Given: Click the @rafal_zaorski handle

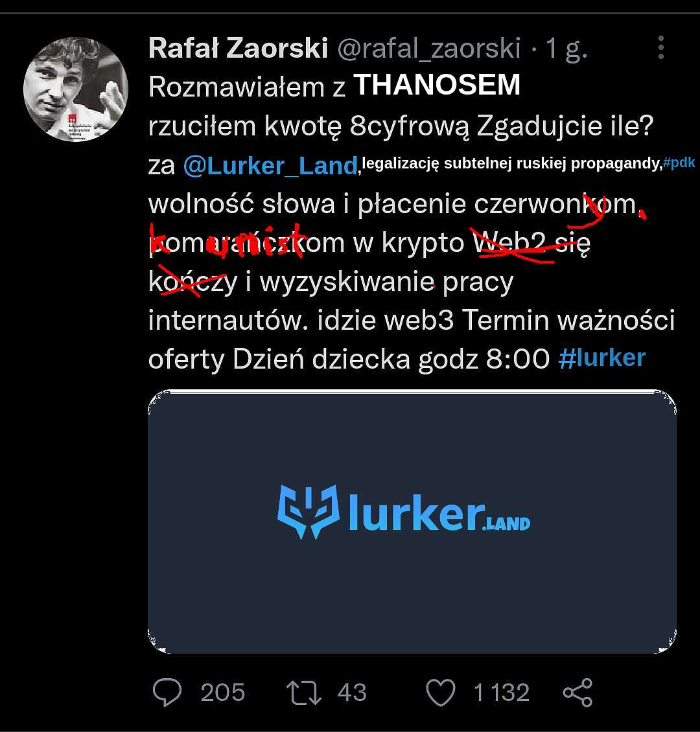Looking at the screenshot, I should (x=428, y=48).
